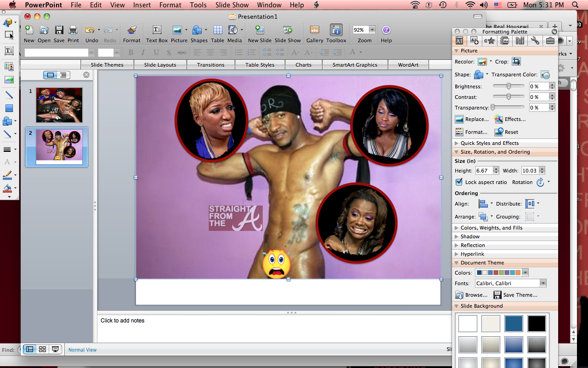Switch to slide sorter view button
The image size is (588, 368).
click(x=42, y=350)
